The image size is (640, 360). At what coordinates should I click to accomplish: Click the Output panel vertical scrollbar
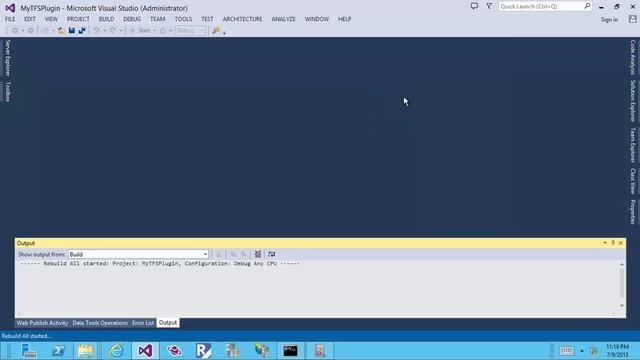tap(622, 285)
